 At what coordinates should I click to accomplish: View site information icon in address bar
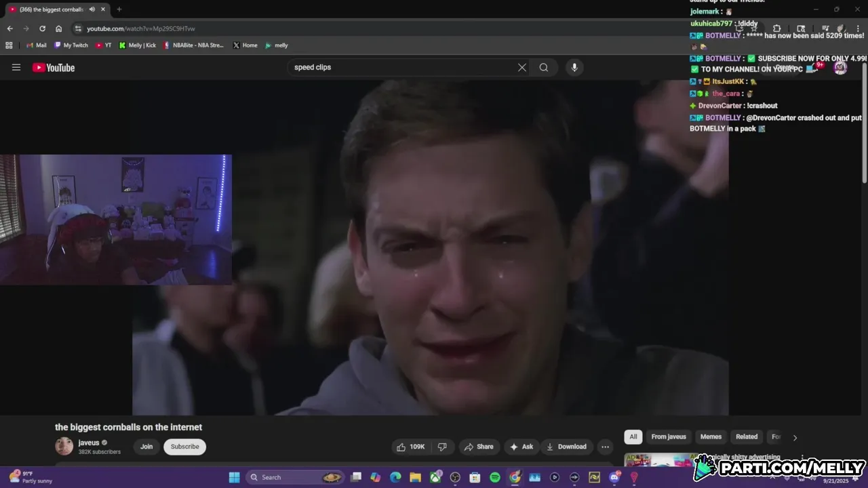[x=78, y=28]
